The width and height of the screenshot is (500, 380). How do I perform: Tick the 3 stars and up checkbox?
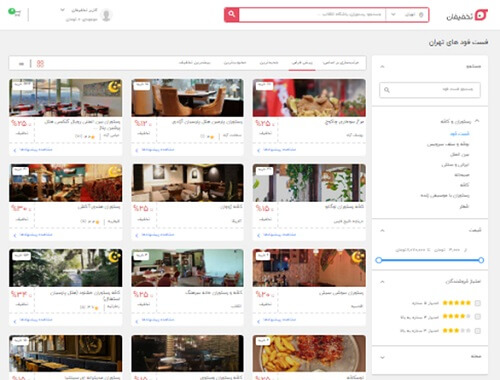click(x=478, y=331)
